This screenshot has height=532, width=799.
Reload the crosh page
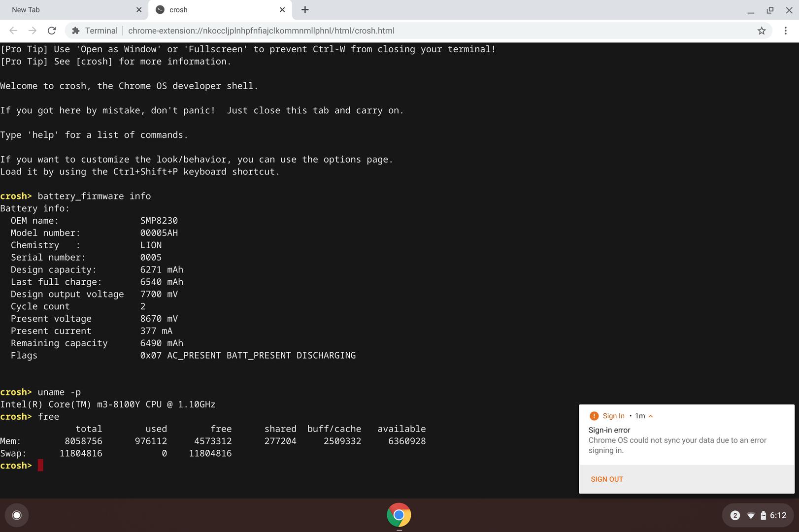point(52,31)
